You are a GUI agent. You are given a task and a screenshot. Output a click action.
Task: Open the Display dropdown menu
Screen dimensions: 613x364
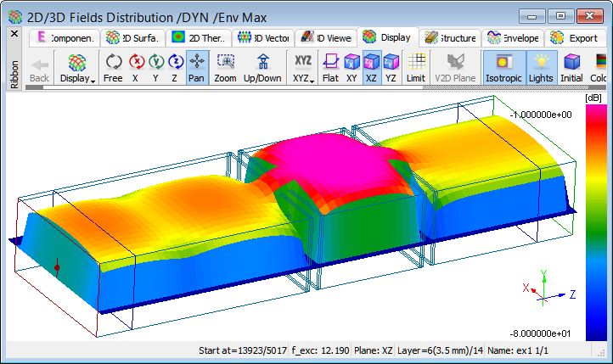pyautogui.click(x=76, y=68)
